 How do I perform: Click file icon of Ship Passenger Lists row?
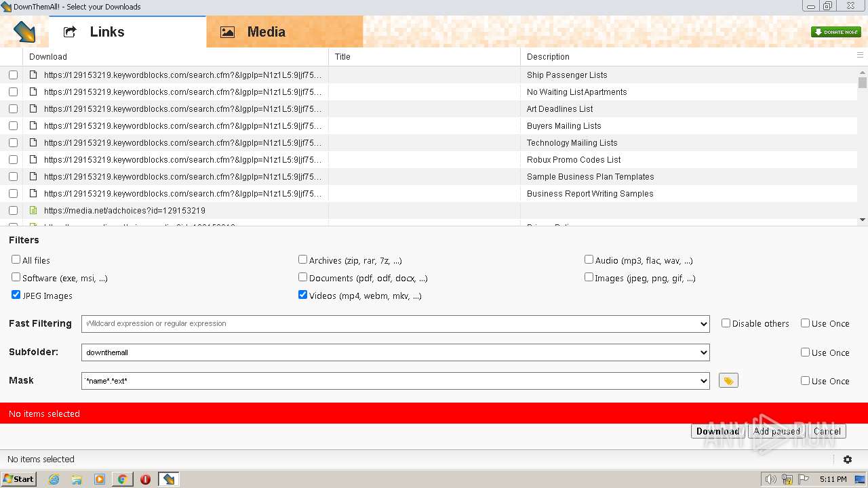tap(33, 75)
